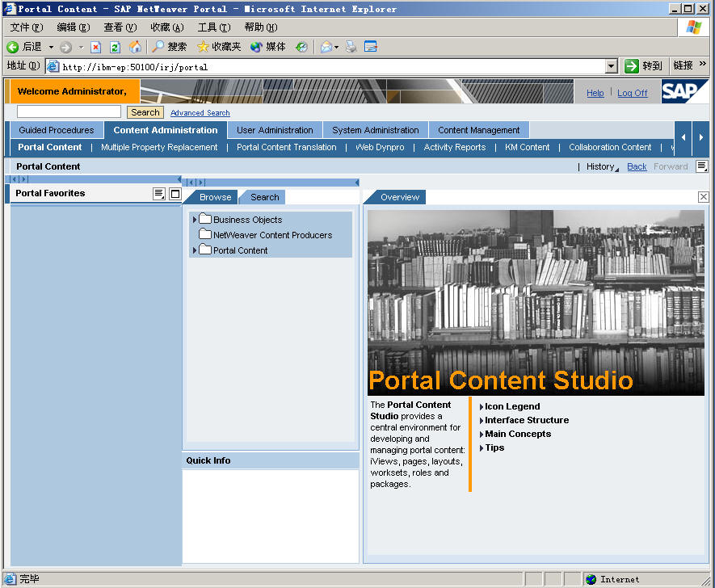715x588 pixels.
Task: Collapse the Browse panel left arrow
Action: click(356, 183)
